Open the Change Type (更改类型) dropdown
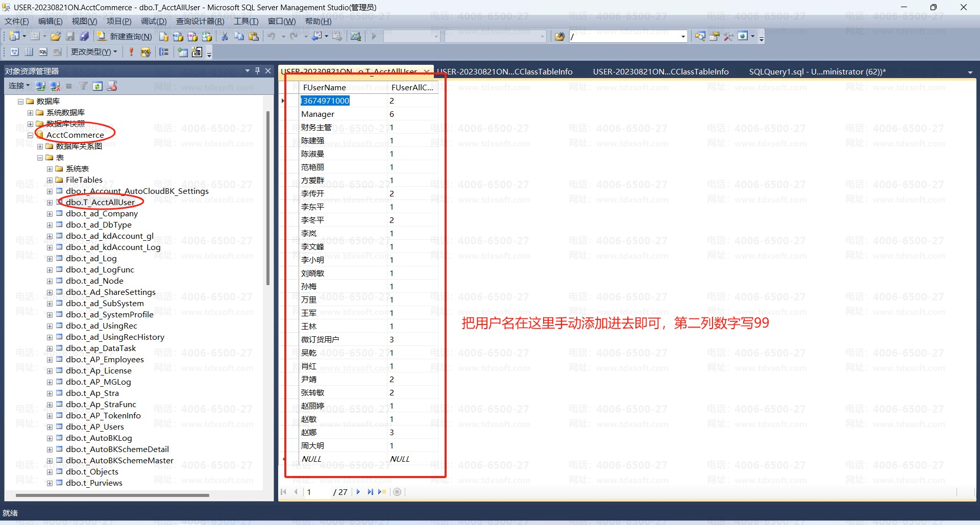The height and width of the screenshot is (525, 980). (x=94, y=52)
